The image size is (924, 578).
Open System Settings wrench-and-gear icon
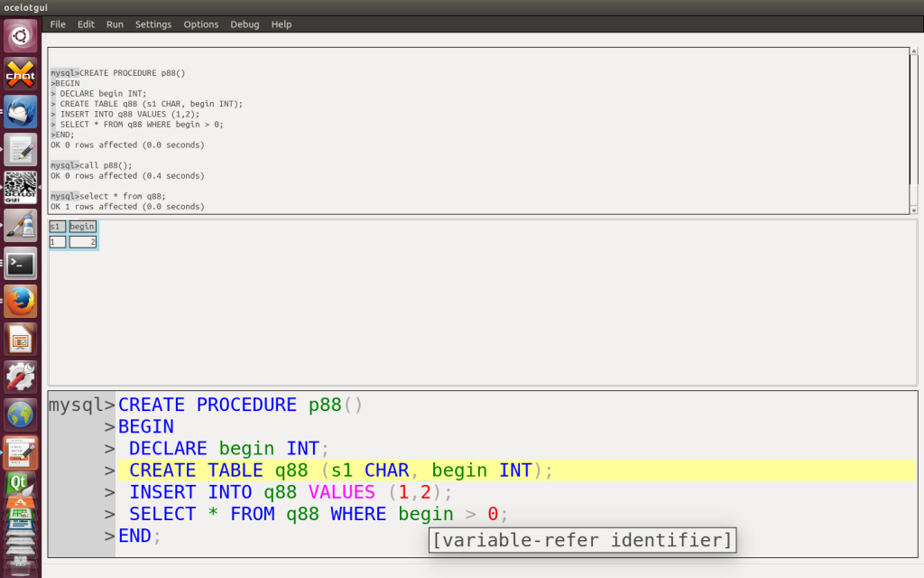click(20, 376)
